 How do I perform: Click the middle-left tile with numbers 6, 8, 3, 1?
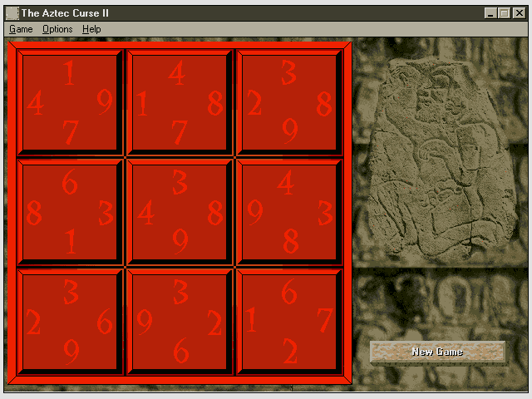70,212
